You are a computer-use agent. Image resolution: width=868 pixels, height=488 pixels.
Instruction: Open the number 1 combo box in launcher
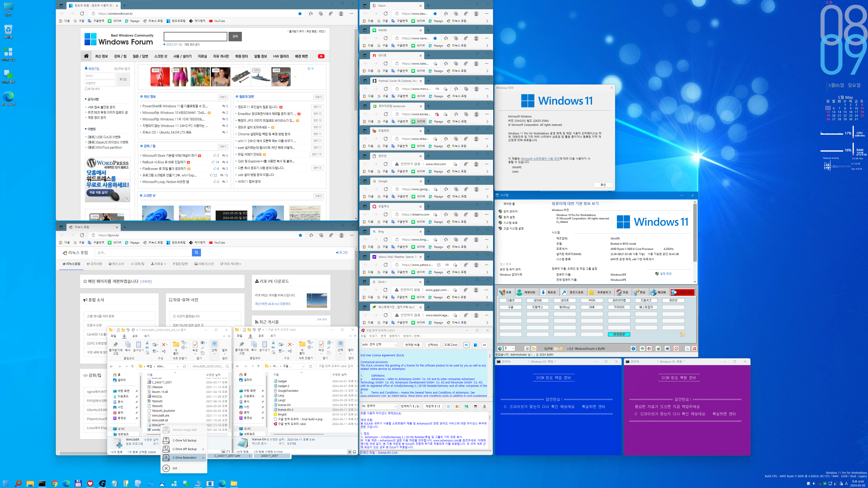click(509, 349)
